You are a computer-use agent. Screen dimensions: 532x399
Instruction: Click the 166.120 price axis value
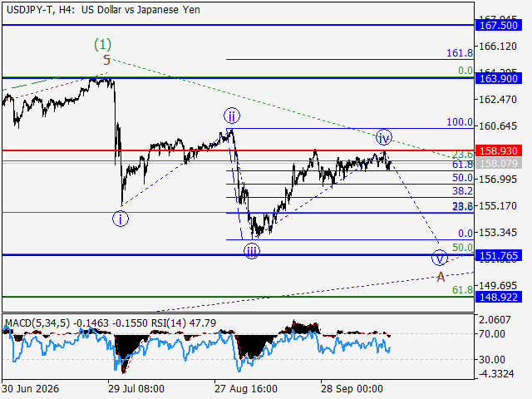[x=497, y=47]
